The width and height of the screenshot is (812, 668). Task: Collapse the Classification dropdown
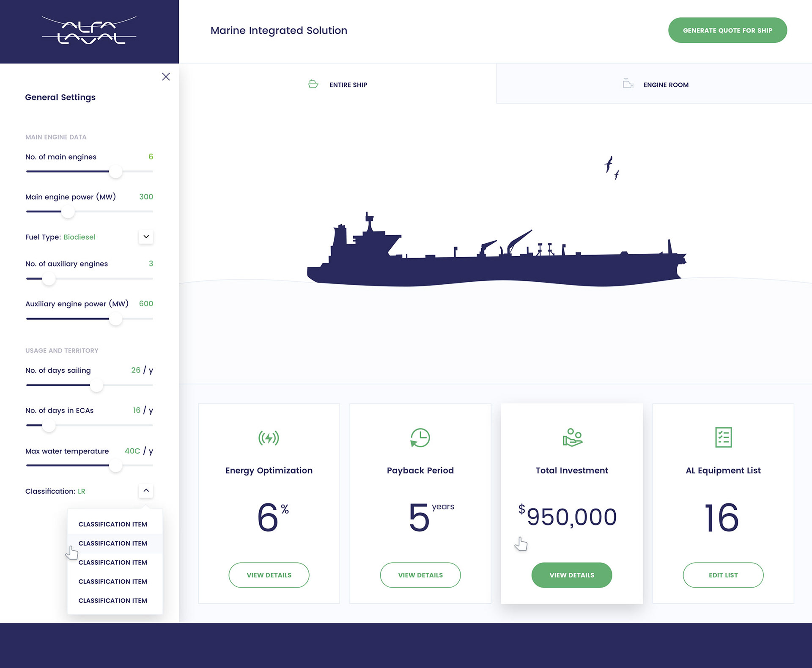pyautogui.click(x=146, y=491)
